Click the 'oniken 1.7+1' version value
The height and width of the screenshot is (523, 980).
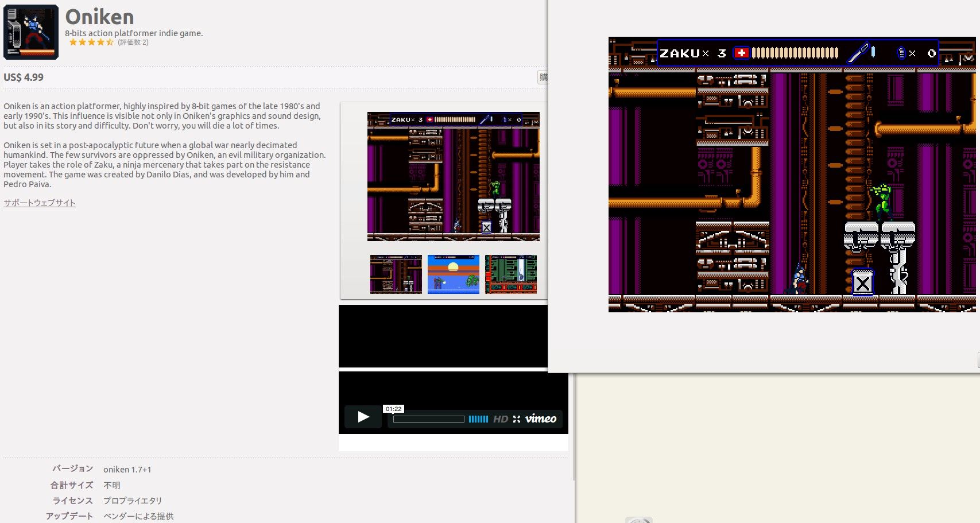pos(127,470)
